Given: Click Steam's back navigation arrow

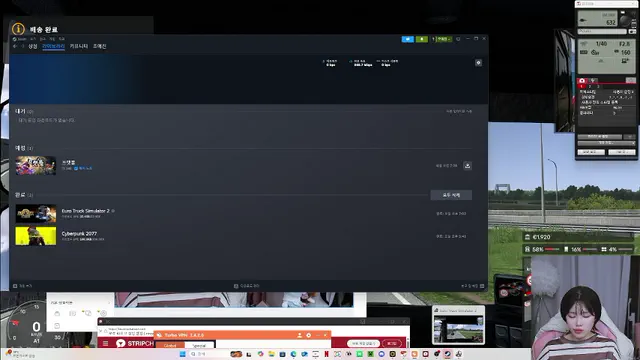Looking at the screenshot, I should (x=15, y=47).
